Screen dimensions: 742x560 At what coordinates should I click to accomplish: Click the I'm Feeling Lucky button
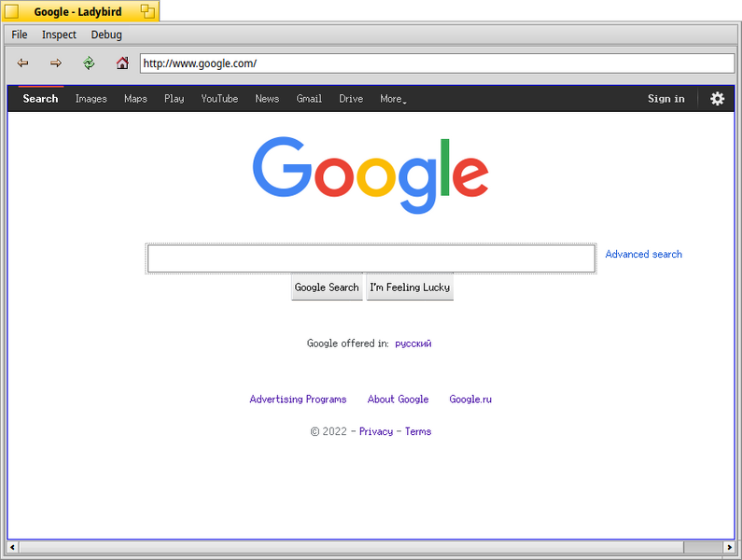pos(410,287)
